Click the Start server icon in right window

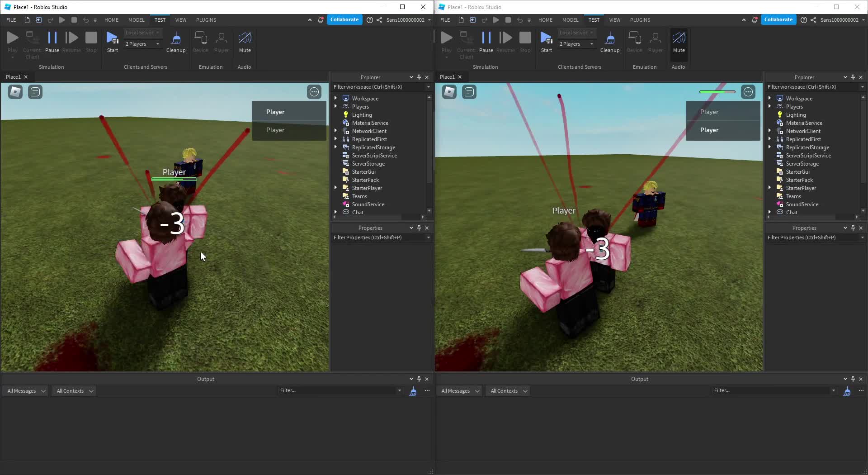click(x=546, y=38)
